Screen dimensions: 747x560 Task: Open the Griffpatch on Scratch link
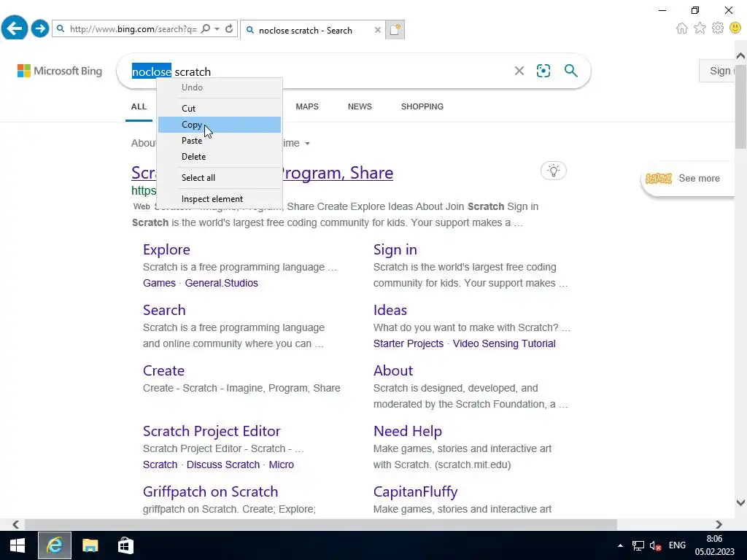tap(210, 491)
